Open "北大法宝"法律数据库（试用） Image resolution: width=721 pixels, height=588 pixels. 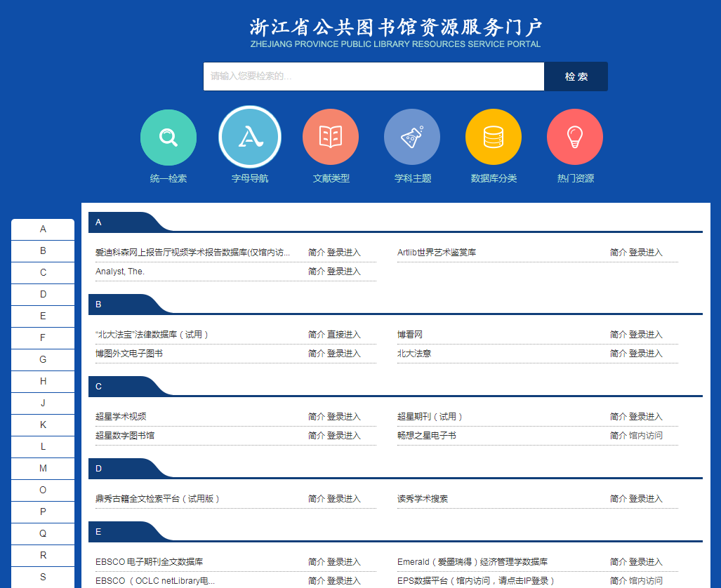point(152,335)
